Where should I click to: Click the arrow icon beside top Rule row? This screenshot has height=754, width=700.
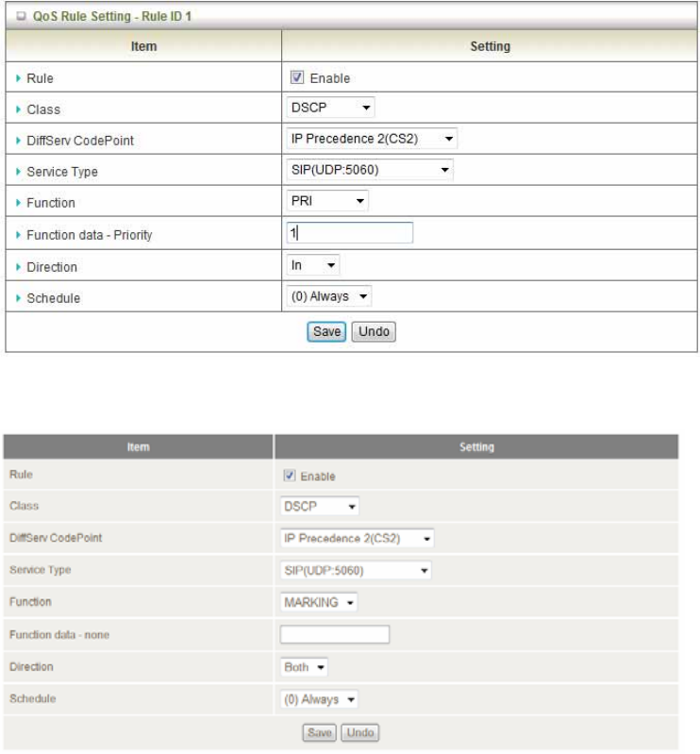pyautogui.click(x=19, y=78)
